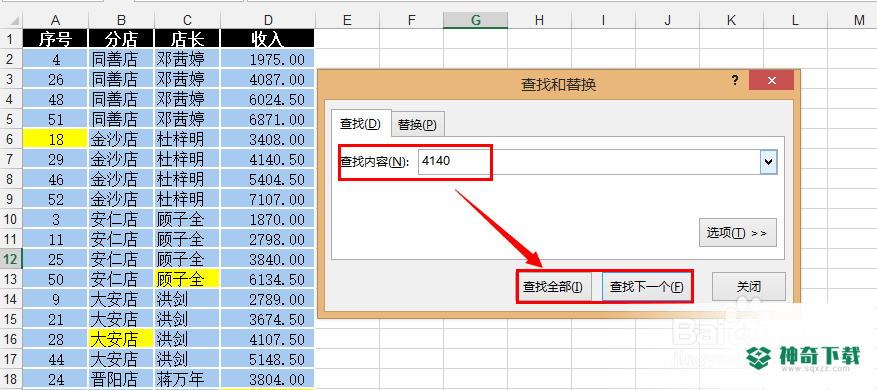
Task: Click the 序号 header cell
Action: [55, 39]
